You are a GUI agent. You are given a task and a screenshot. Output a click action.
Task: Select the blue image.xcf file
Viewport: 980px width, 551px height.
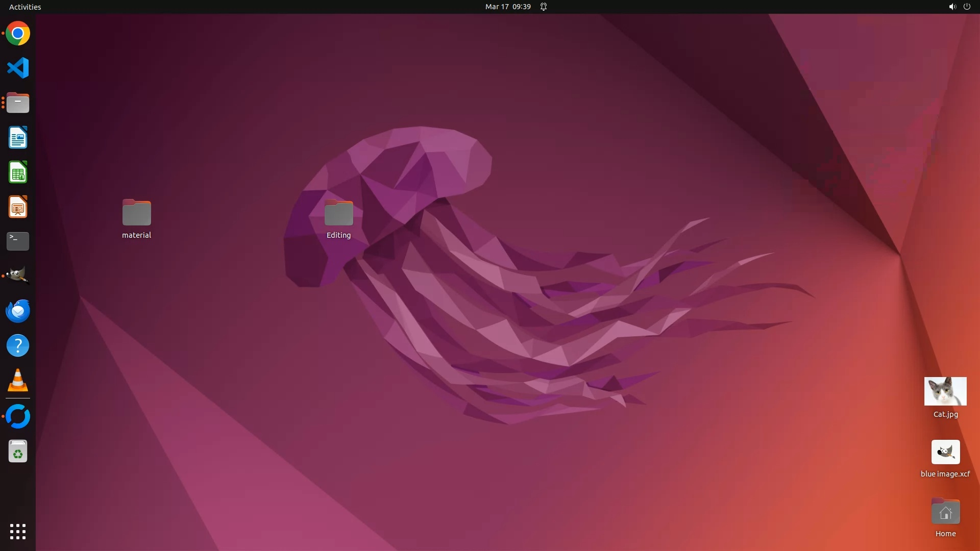(x=945, y=452)
